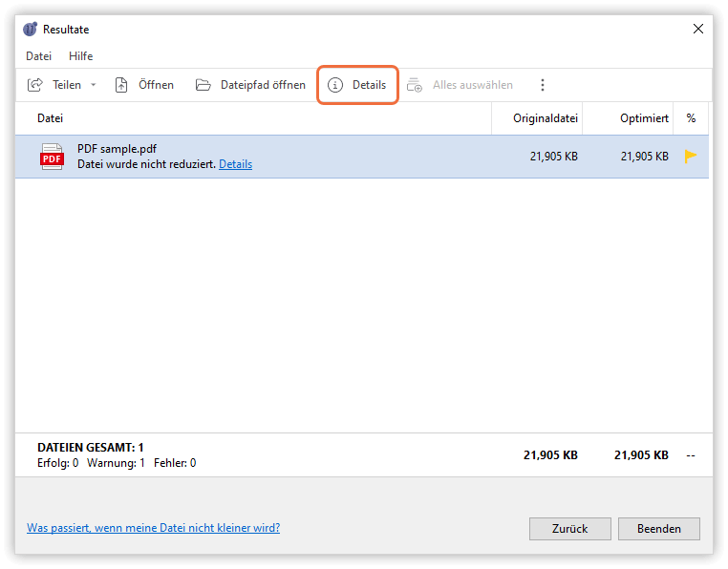Screen dimensions: 728x569
Task: Click the Beenden button
Action: [x=659, y=529]
